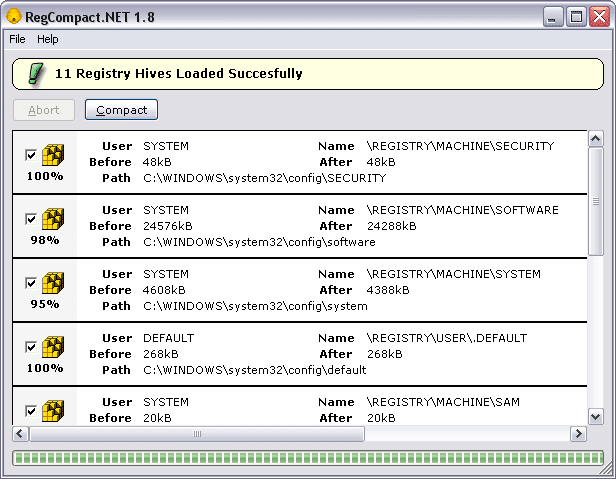Click the vertical scrollbar thumb

point(596,201)
